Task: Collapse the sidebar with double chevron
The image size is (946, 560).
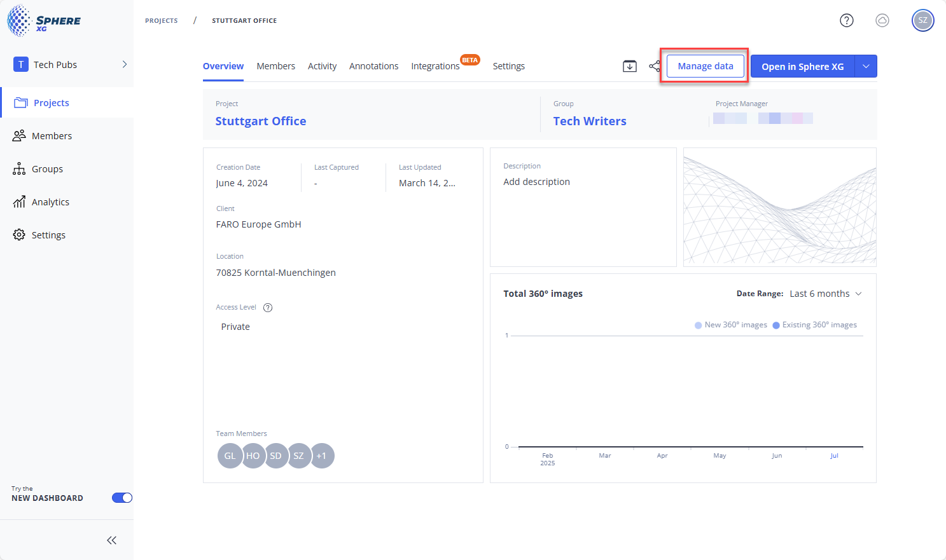Action: coord(112,540)
